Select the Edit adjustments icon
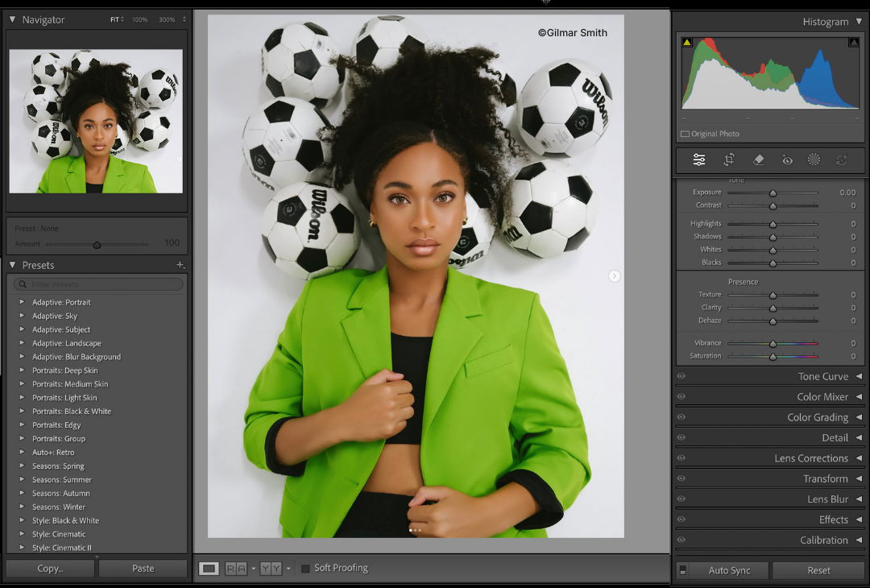Screen dimensions: 870x588 pos(698,159)
